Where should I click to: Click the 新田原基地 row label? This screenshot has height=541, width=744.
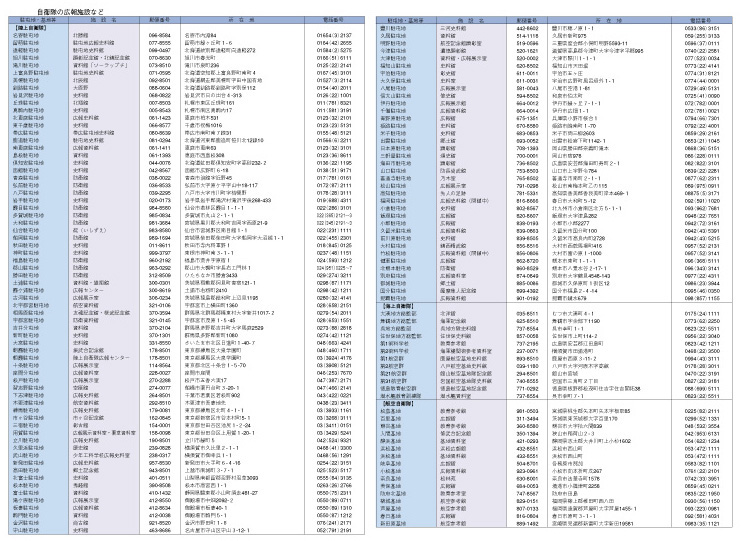tap(393, 523)
